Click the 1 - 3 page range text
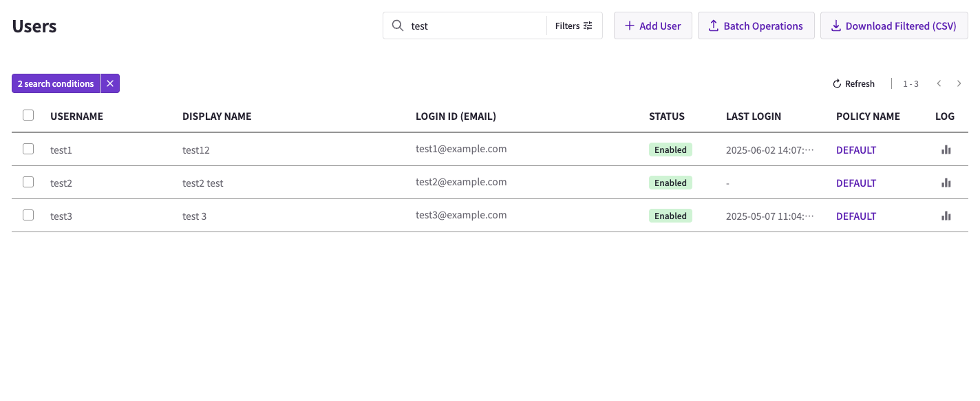The width and height of the screenshot is (980, 401). click(x=910, y=84)
